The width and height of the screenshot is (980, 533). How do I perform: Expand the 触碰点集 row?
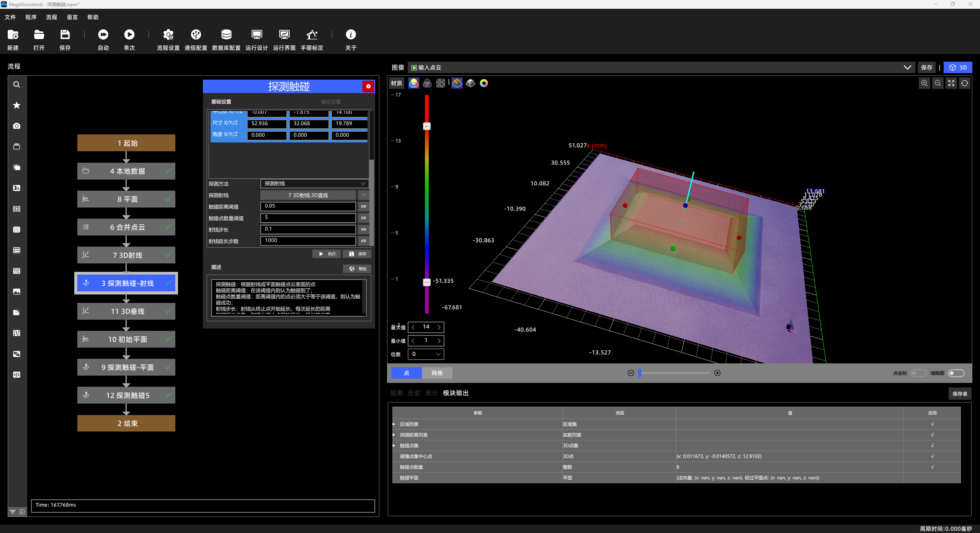394,446
